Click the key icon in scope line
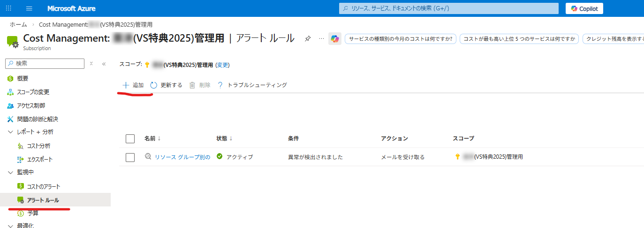The width and height of the screenshot is (644, 228). (147, 65)
